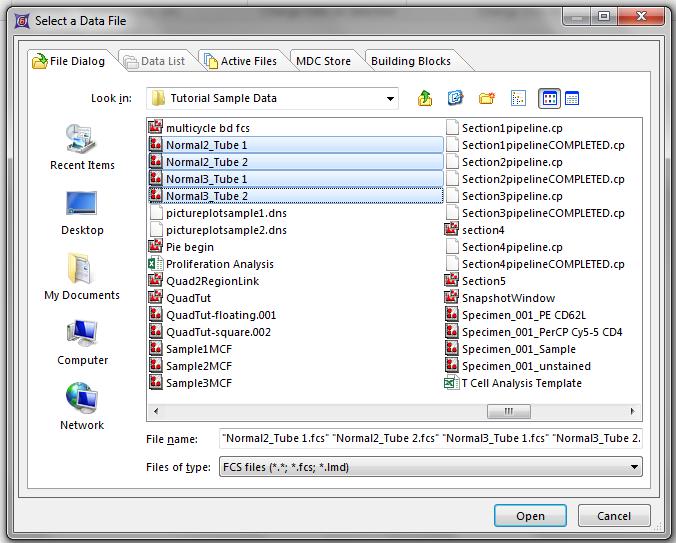
Task: Click inside the File name field
Action: point(430,438)
